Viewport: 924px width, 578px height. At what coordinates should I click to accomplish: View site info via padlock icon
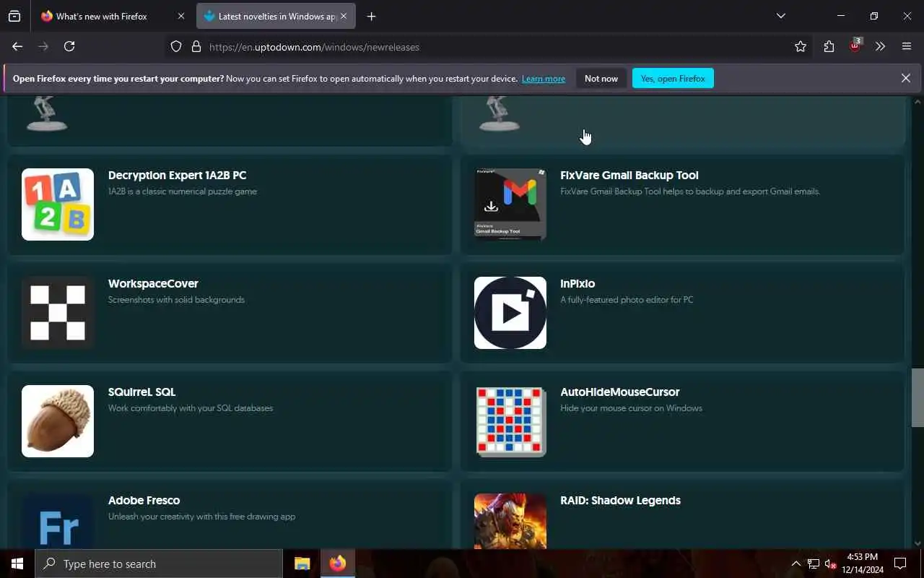tap(196, 46)
